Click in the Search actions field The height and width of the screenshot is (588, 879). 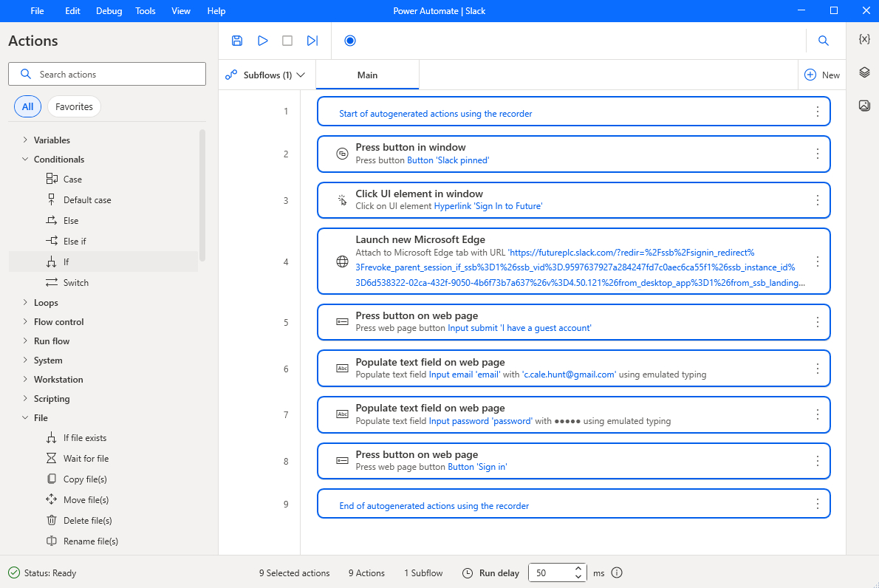pos(107,74)
